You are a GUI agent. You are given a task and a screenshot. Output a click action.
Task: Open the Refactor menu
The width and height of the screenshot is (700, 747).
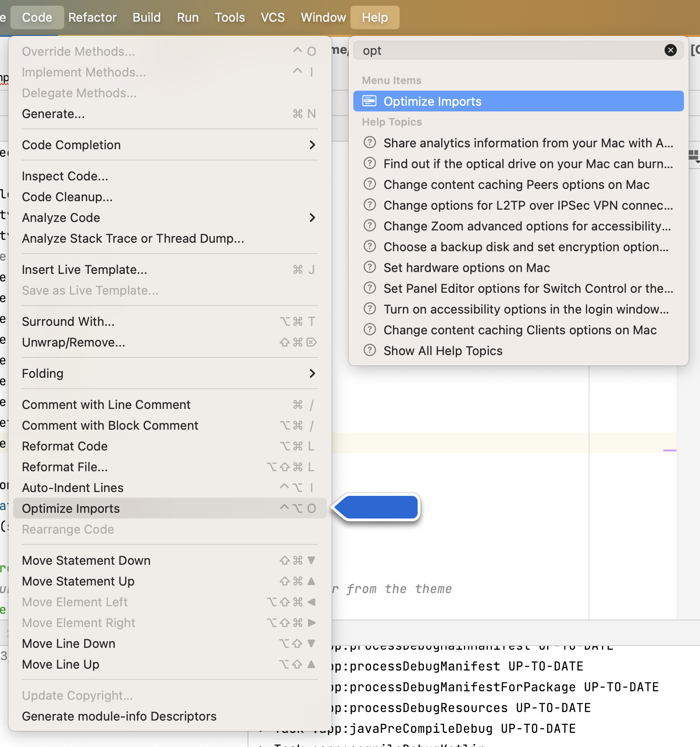point(92,17)
